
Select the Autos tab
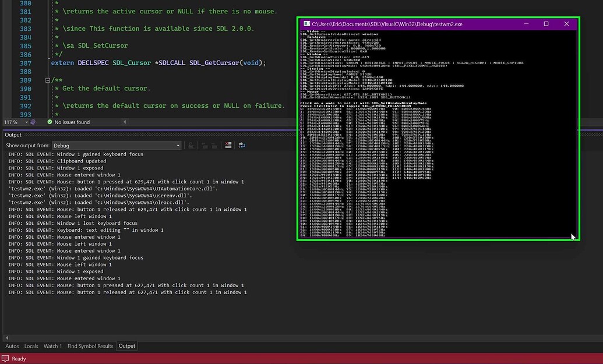12,346
